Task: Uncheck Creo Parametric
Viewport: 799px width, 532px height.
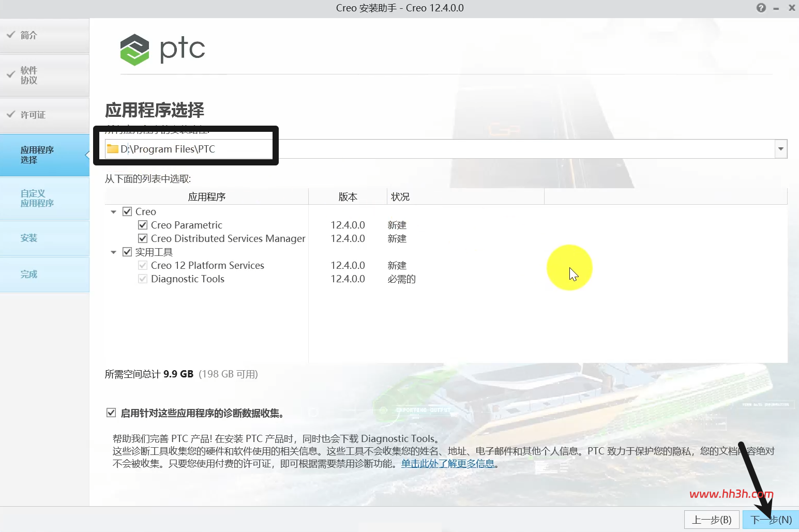Action: (x=143, y=225)
